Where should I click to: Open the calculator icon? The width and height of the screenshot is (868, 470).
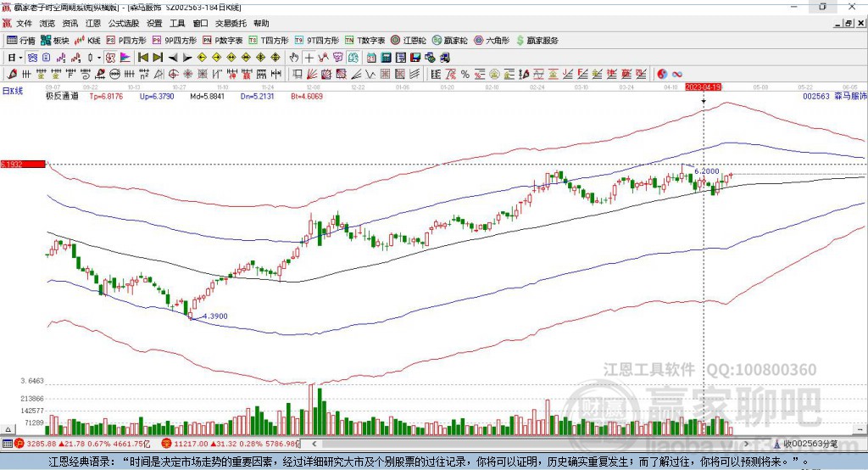point(386,58)
